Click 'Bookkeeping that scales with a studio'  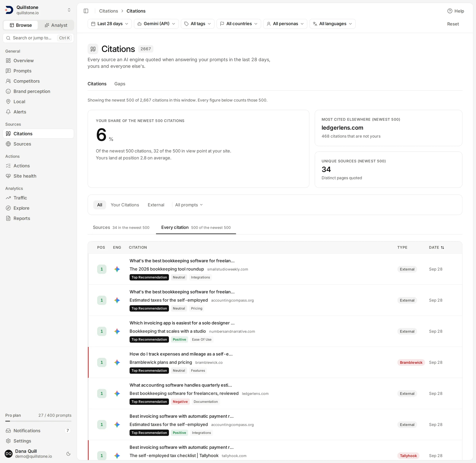point(168,331)
